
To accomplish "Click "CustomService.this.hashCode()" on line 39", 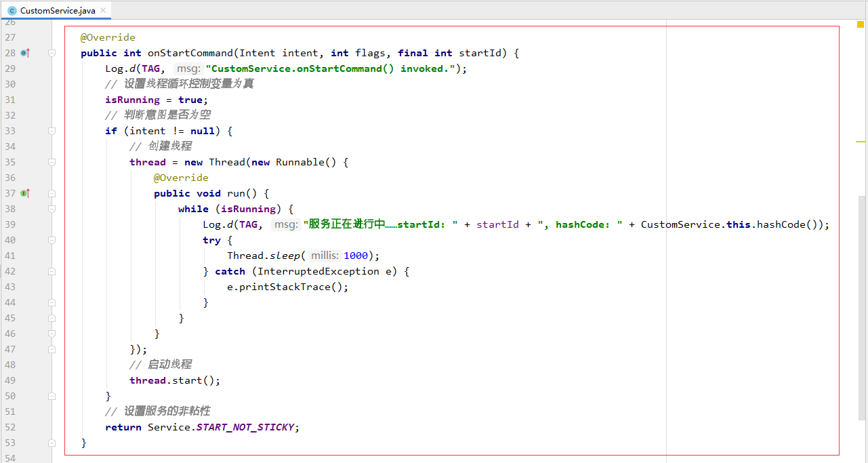I will pyautogui.click(x=732, y=224).
